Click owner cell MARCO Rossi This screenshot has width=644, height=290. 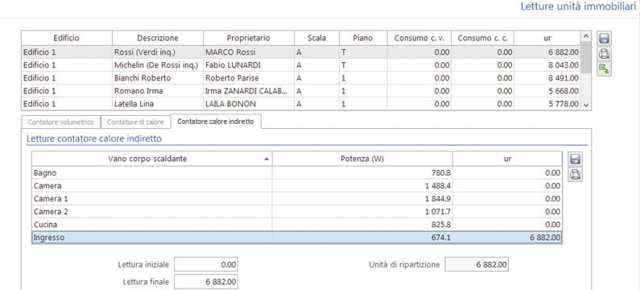point(249,52)
